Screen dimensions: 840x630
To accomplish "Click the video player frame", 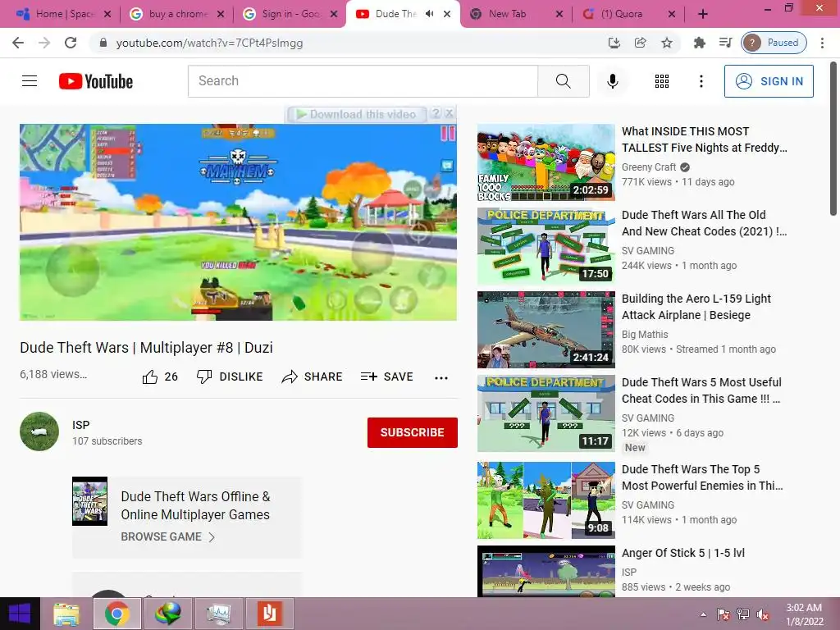I will click(239, 221).
